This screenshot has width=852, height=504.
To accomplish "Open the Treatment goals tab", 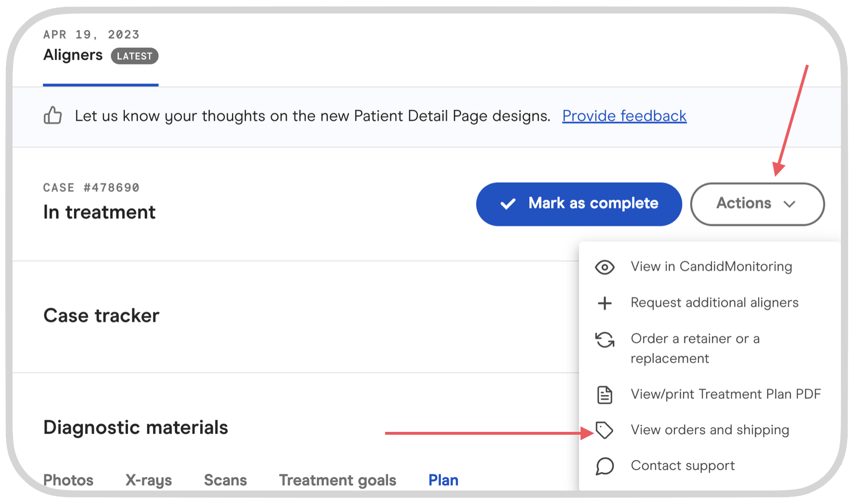I will [x=337, y=480].
